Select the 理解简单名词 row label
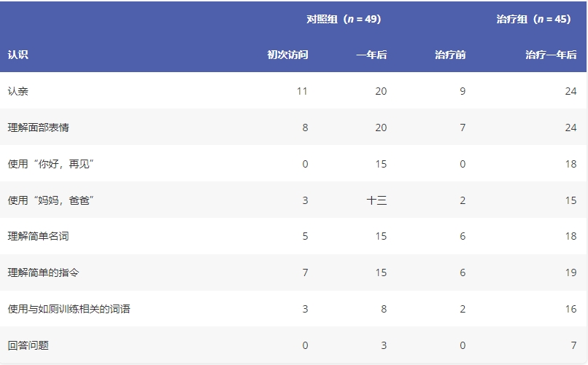The width and height of the screenshot is (588, 365). tap(39, 237)
